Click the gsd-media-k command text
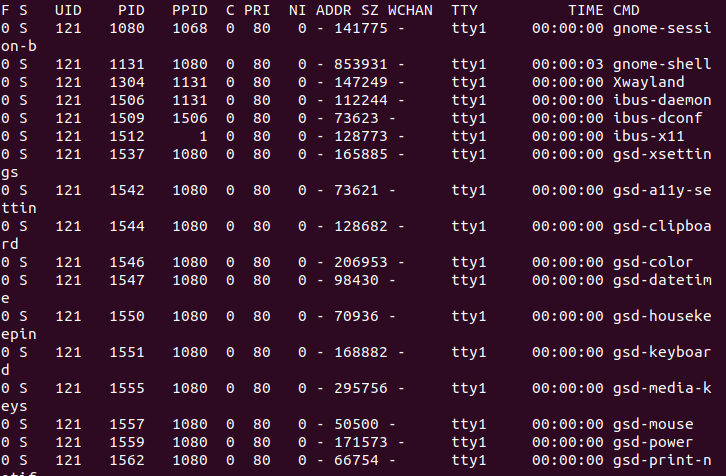726x476 pixels. 662,388
